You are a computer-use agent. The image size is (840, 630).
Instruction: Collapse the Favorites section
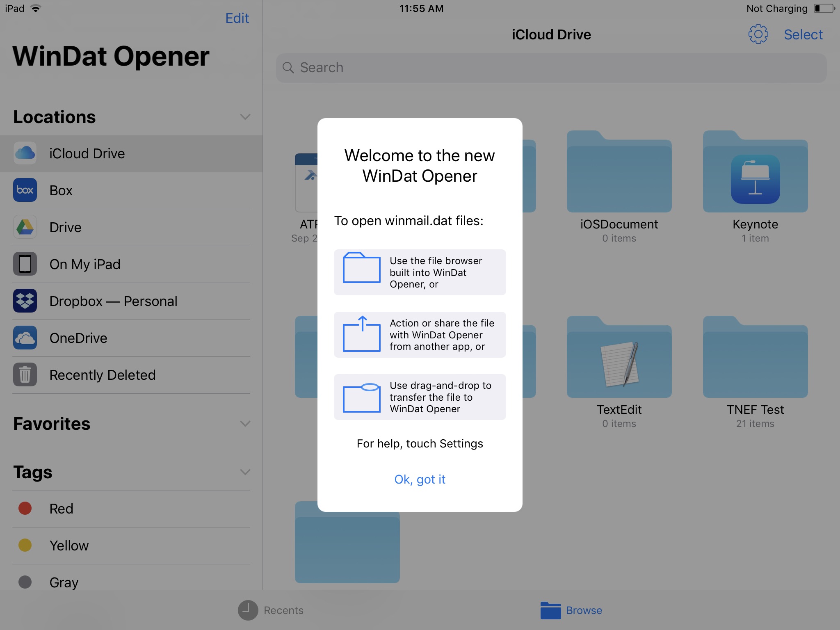click(245, 424)
